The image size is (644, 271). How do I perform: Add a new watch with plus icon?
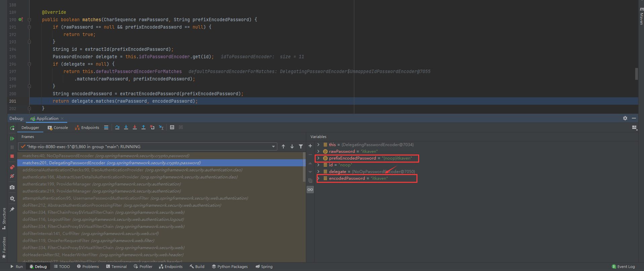(310, 146)
